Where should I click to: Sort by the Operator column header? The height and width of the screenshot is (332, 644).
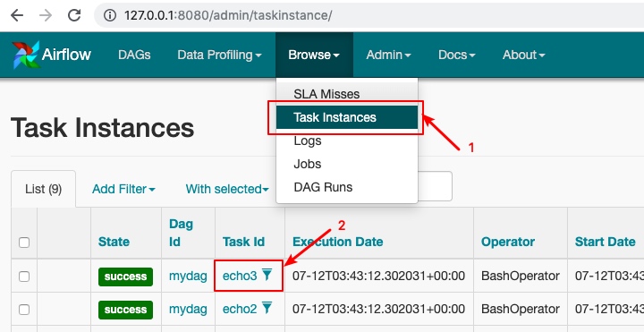coord(508,242)
